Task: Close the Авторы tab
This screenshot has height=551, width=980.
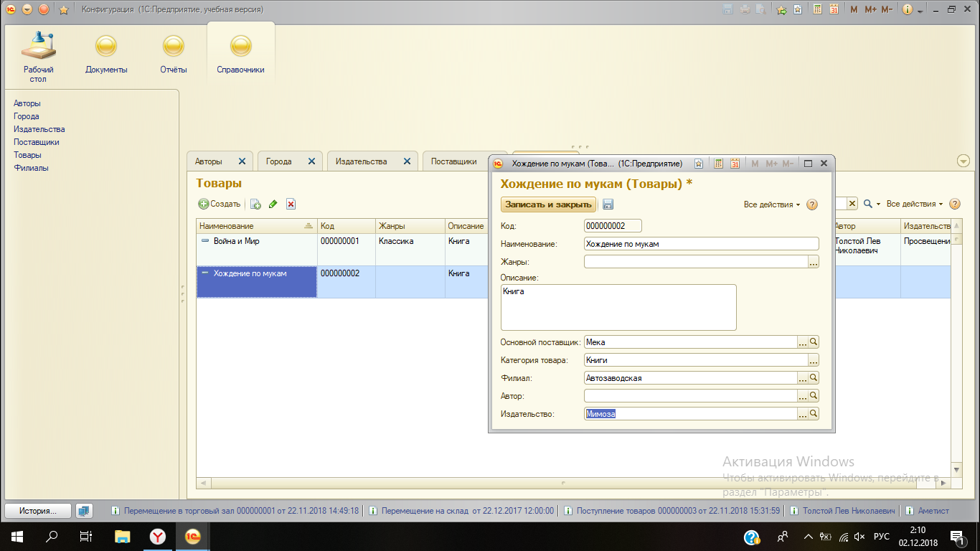Action: click(242, 161)
